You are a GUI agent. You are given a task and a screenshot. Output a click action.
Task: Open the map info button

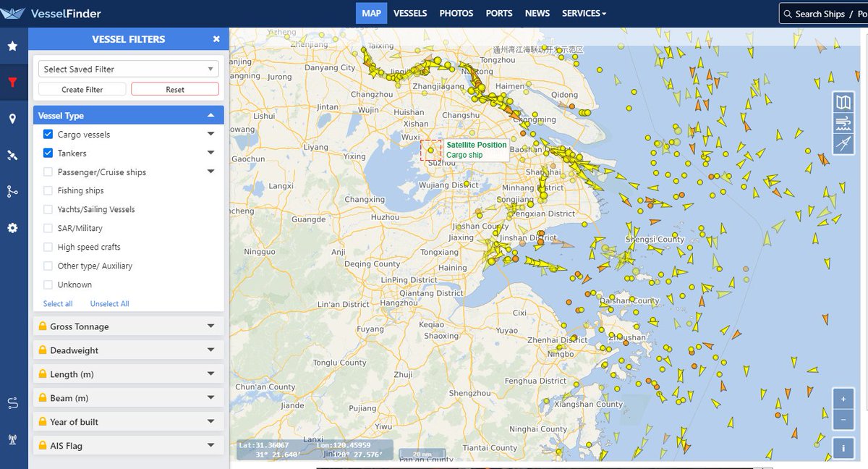(843, 448)
